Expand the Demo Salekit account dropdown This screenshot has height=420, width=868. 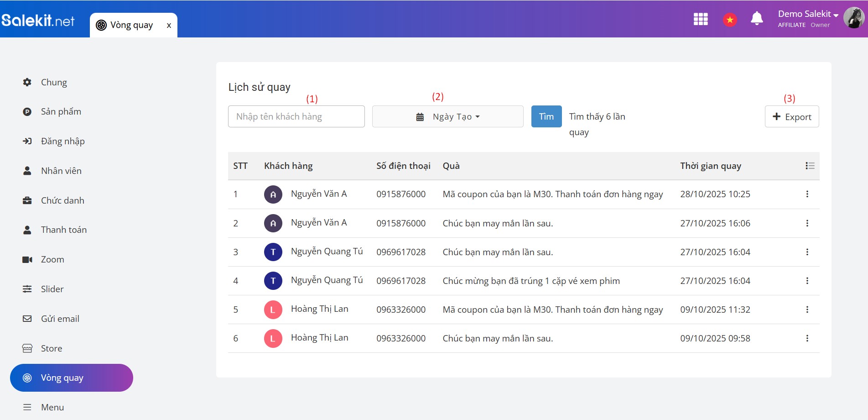click(808, 14)
